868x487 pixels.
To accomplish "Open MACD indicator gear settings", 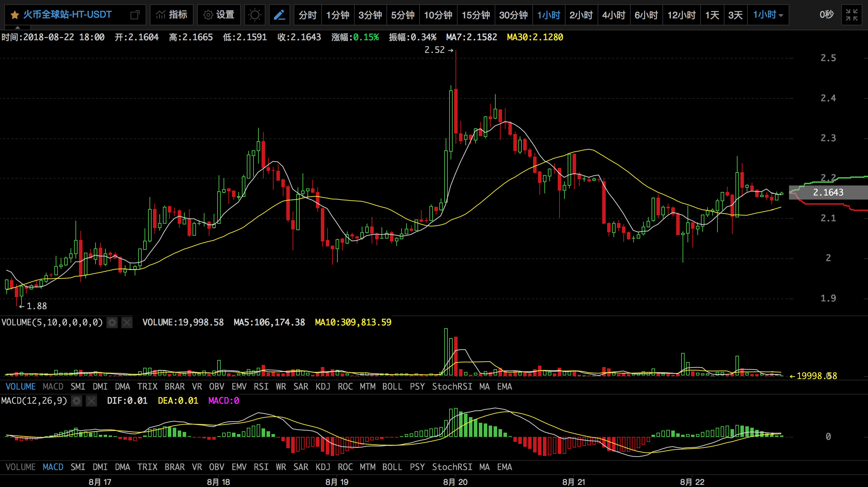I will pyautogui.click(x=77, y=401).
